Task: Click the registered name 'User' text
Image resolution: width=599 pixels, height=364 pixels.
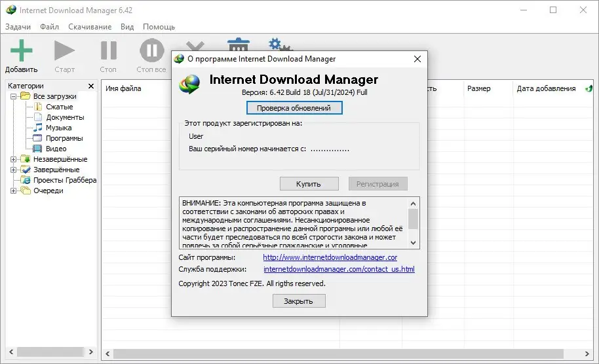Action: point(196,136)
